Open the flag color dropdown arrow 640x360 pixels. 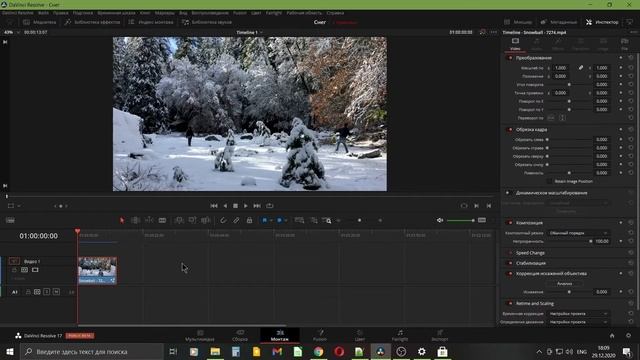click(271, 220)
